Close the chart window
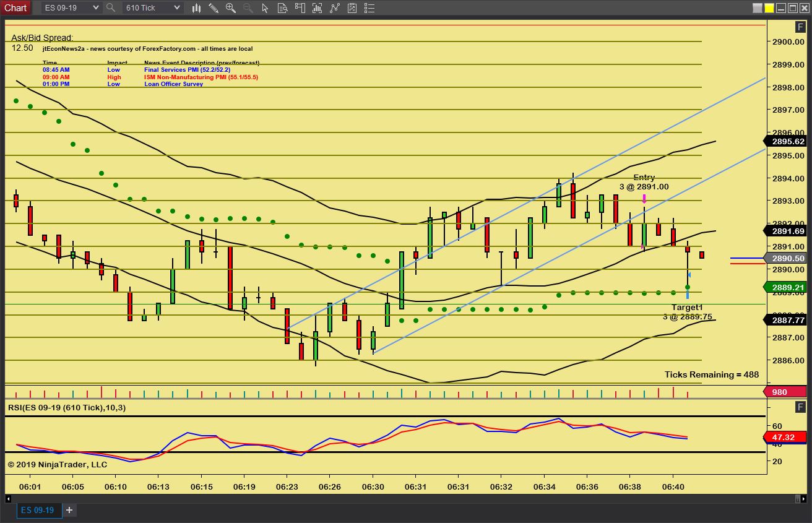The width and height of the screenshot is (812, 523). click(x=803, y=8)
